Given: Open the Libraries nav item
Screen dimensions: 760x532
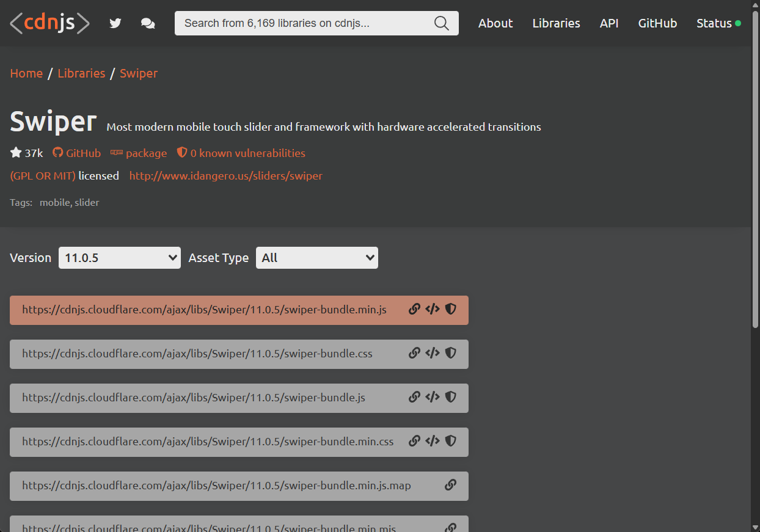Looking at the screenshot, I should coord(556,23).
